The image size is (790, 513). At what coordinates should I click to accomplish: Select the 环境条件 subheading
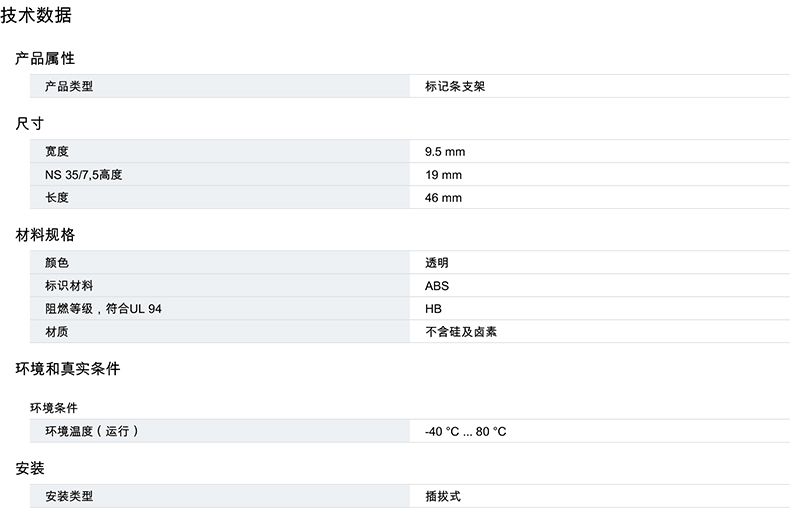pos(54,408)
